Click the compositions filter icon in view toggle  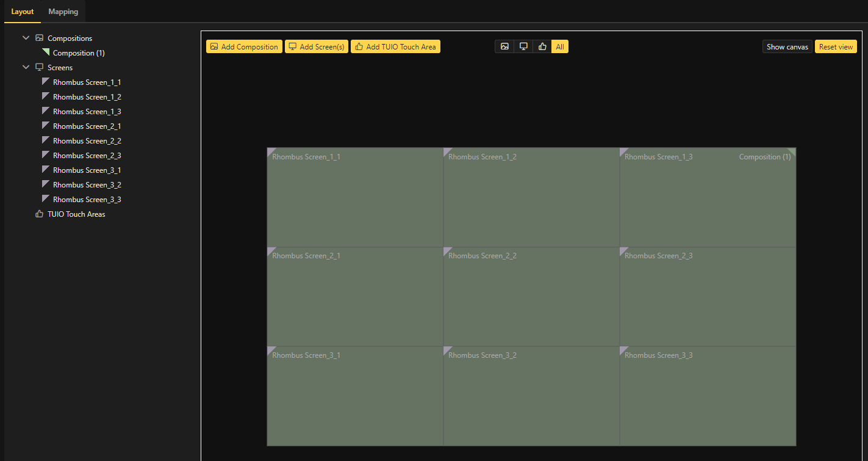(x=504, y=47)
